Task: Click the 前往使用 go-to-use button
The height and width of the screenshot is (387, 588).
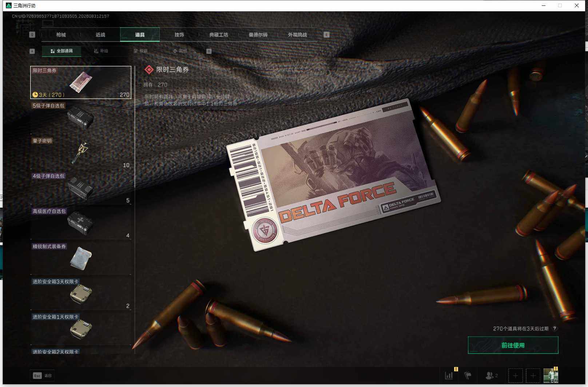Action: [513, 345]
